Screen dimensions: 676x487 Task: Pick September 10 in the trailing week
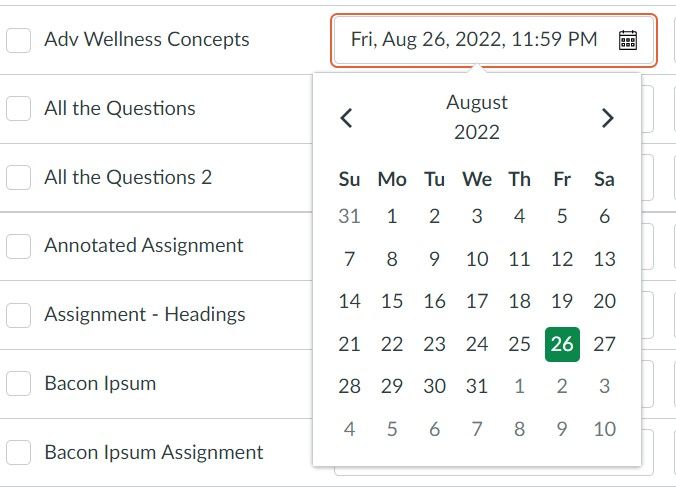pos(604,429)
